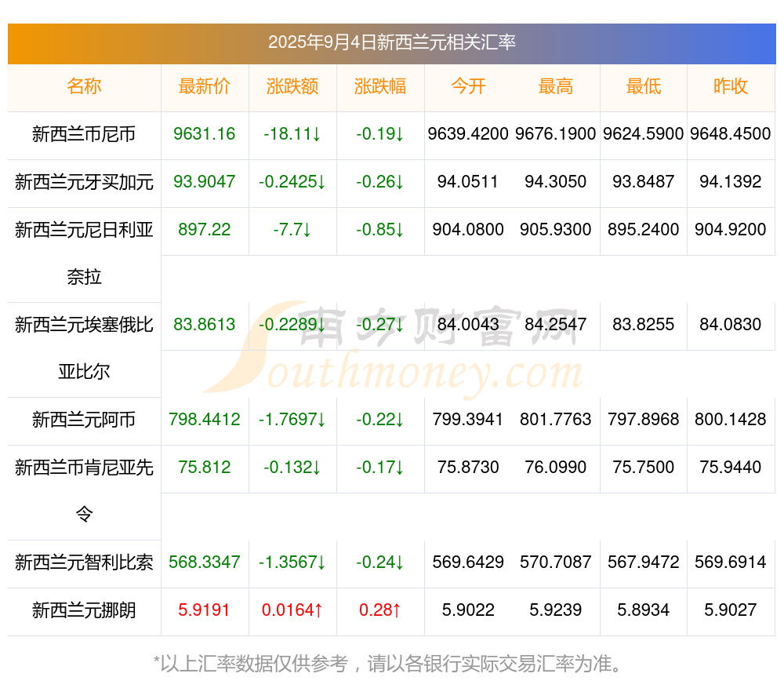Click the latest price 75.812
The height and width of the screenshot is (688, 784).
coord(205,468)
